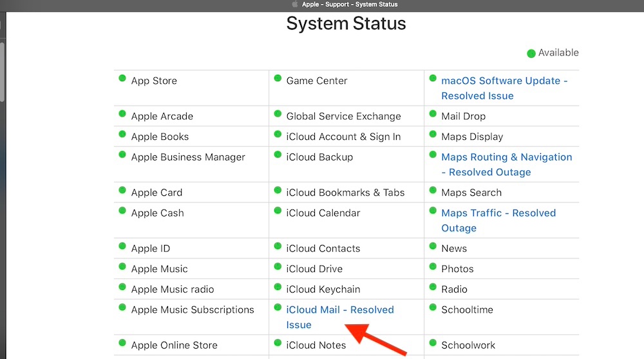Select the Game Center service name

(317, 81)
